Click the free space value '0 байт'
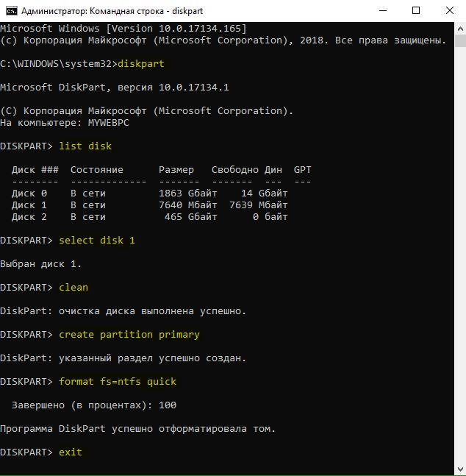Viewport: 466px width, 476px height. tap(270, 217)
